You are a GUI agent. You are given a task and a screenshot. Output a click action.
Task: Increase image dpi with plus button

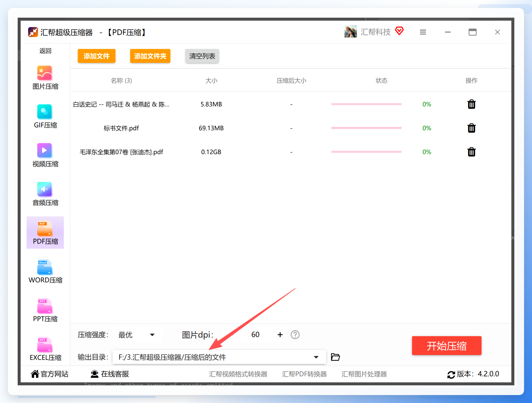(x=280, y=335)
